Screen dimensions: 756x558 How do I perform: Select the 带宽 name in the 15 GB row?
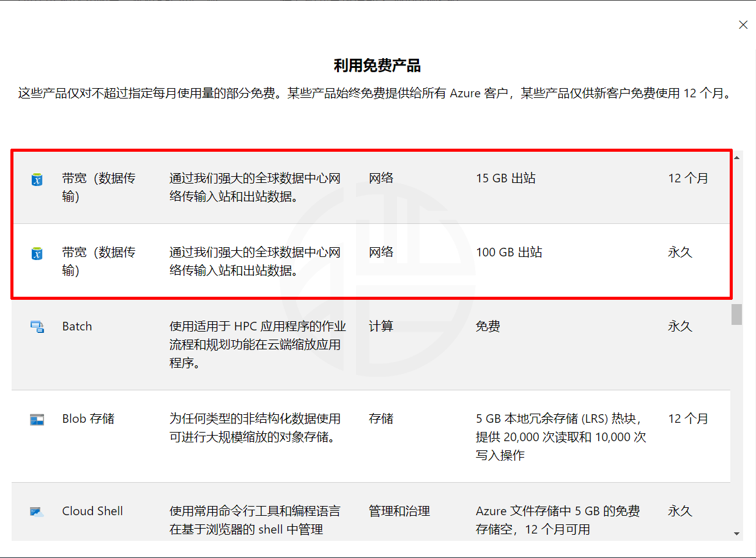coord(99,187)
